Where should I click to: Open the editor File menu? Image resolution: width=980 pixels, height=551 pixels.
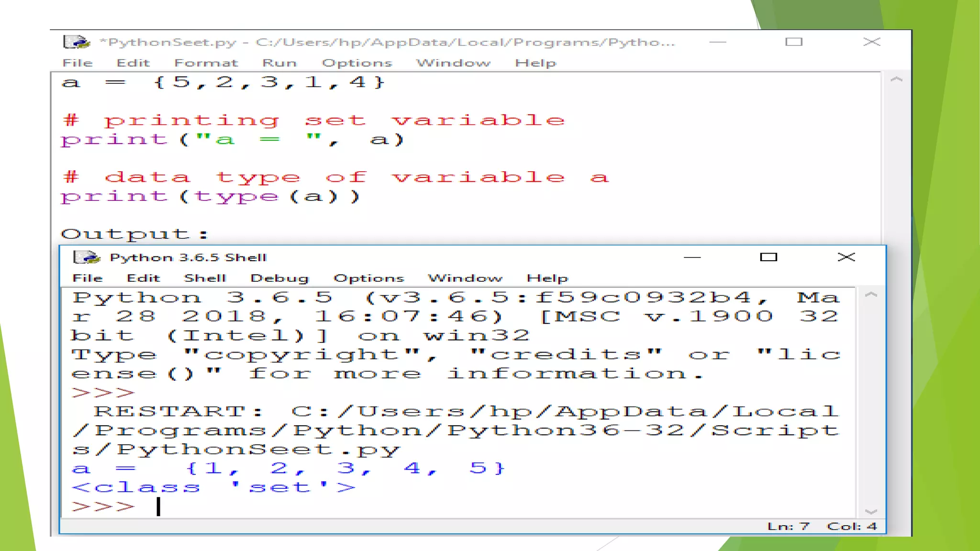point(78,63)
